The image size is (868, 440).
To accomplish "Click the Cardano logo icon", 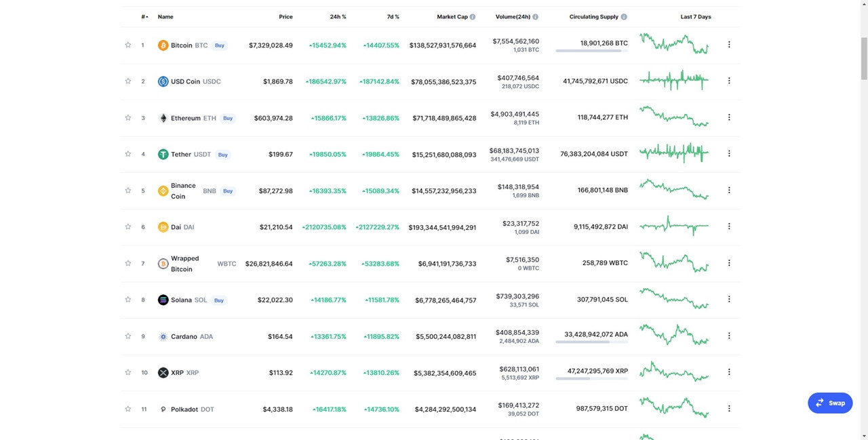I will (163, 336).
